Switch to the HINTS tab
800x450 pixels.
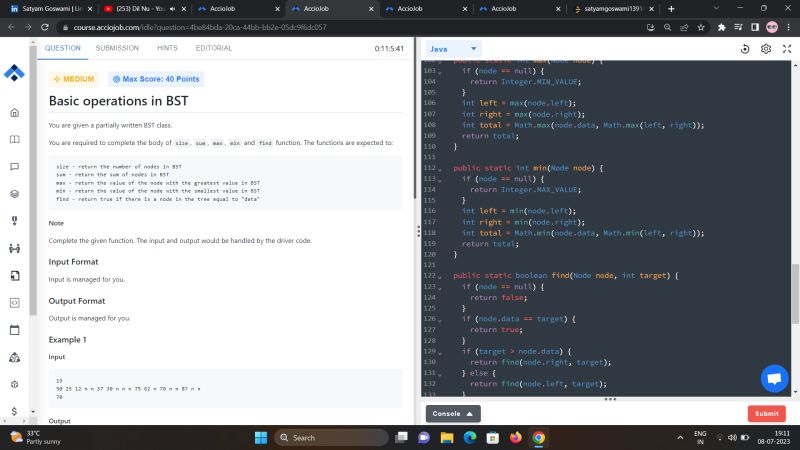point(167,48)
